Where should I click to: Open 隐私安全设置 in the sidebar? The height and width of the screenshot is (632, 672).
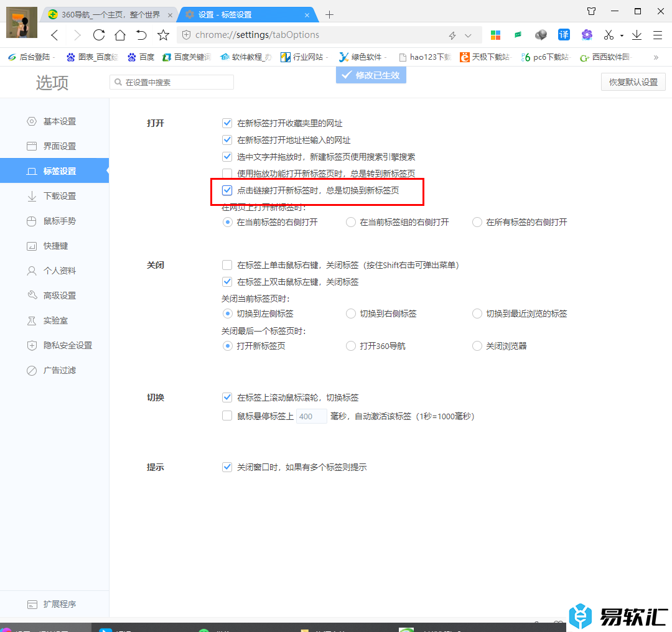[54, 345]
